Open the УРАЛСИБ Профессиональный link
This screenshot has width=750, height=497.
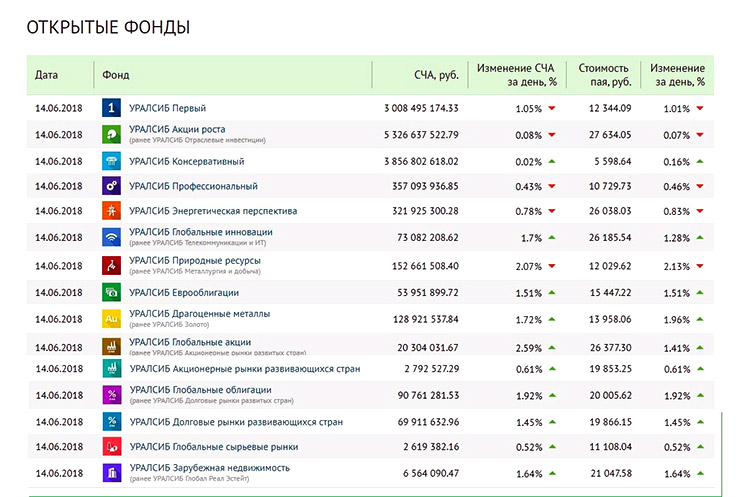[193, 187]
